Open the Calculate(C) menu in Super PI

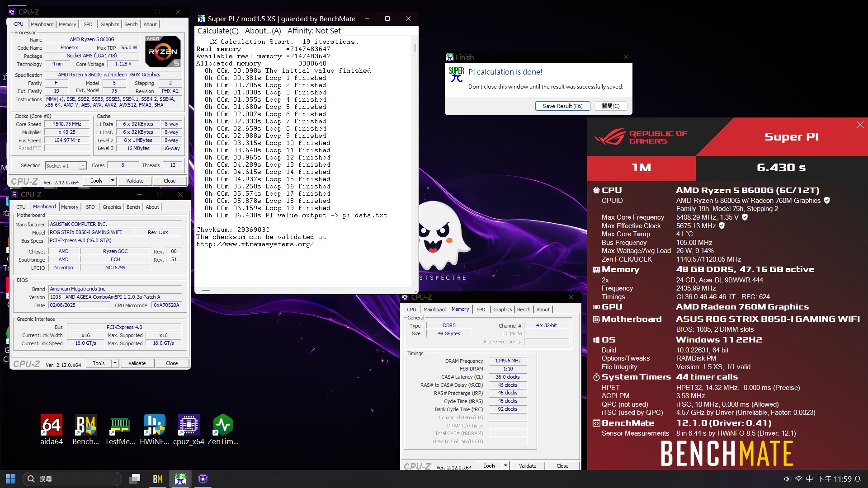tap(218, 31)
